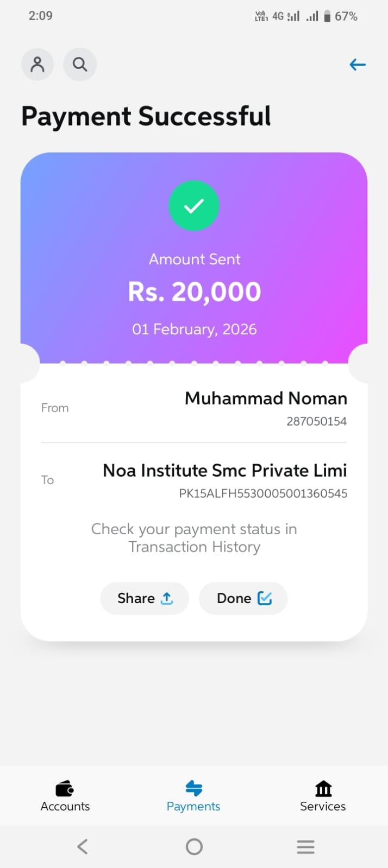Open the user profile icon
Viewport: 388px width, 868px height.
[x=37, y=65]
